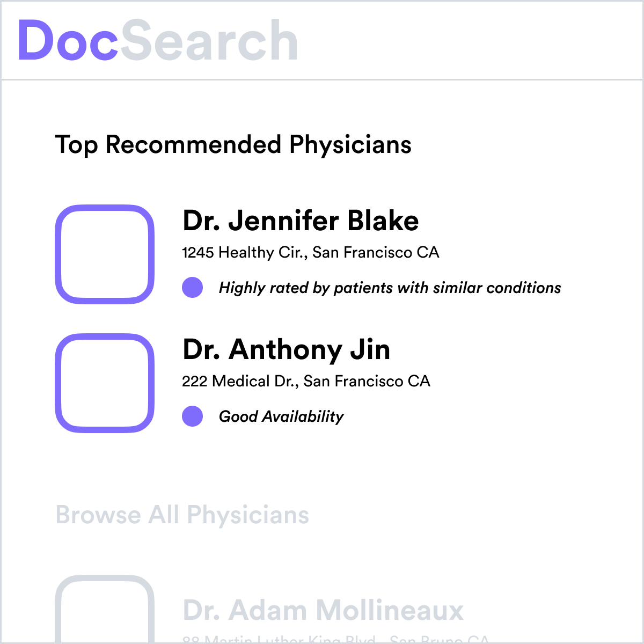644x644 pixels.
Task: Open Dr. Anthony Jin's avatar placeholder
Action: [105, 383]
